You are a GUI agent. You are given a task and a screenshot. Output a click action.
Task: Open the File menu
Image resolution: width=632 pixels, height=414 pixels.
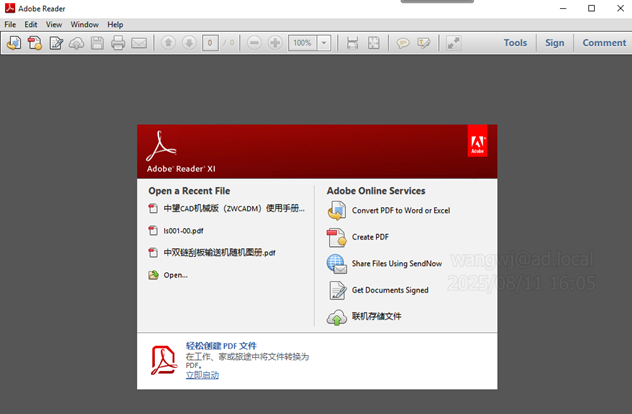pyautogui.click(x=10, y=24)
